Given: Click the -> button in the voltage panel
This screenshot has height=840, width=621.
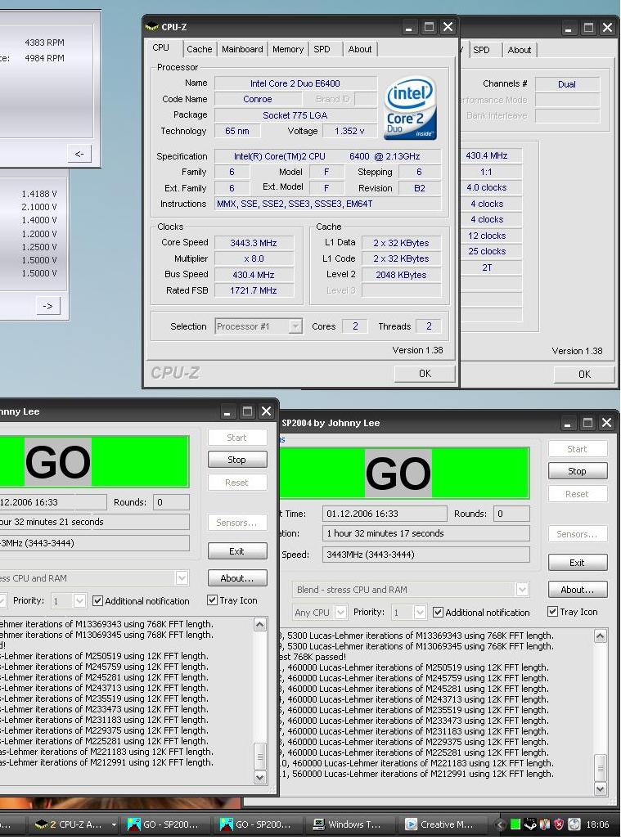Looking at the screenshot, I should [47, 307].
